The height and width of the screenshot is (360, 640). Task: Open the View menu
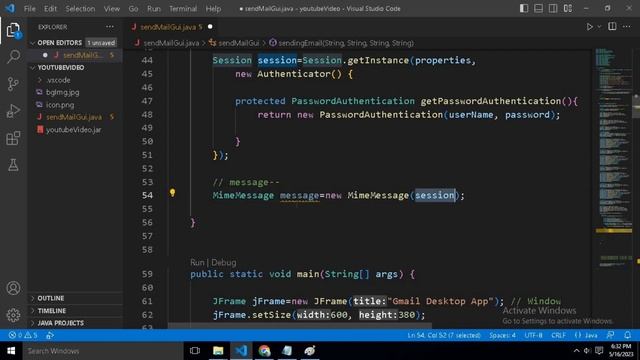(x=111, y=9)
